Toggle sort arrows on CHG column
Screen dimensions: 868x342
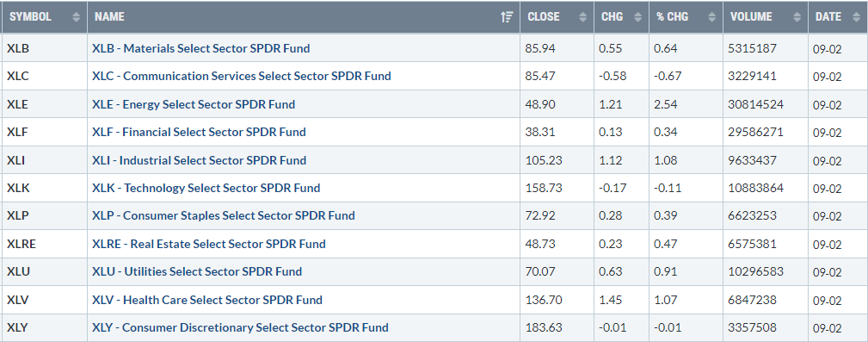click(x=637, y=17)
